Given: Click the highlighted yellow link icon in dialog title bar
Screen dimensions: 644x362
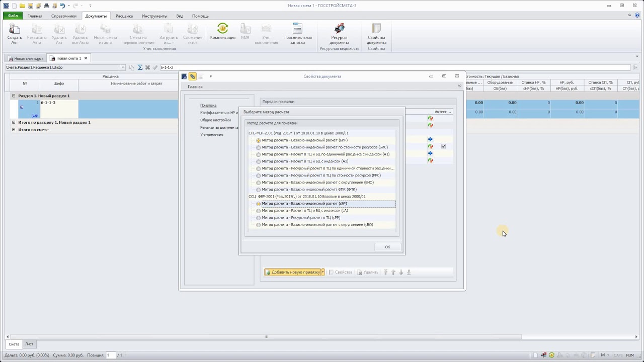Looking at the screenshot, I should (x=192, y=76).
